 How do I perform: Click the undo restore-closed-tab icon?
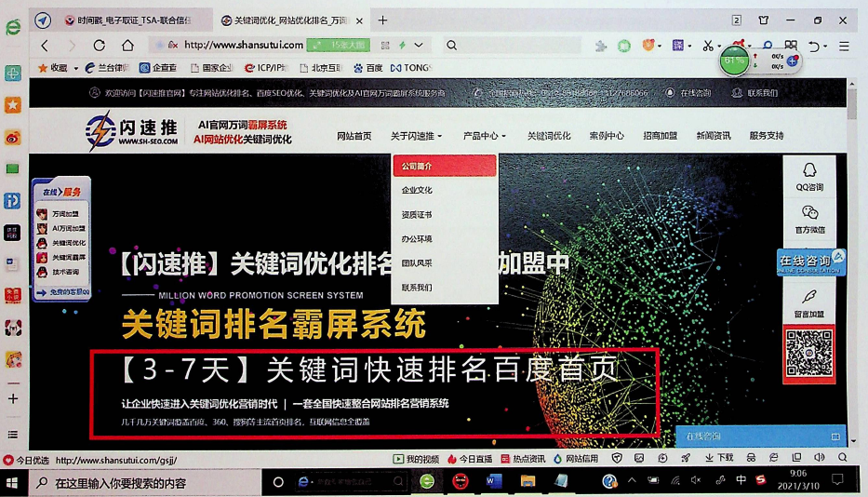[813, 46]
